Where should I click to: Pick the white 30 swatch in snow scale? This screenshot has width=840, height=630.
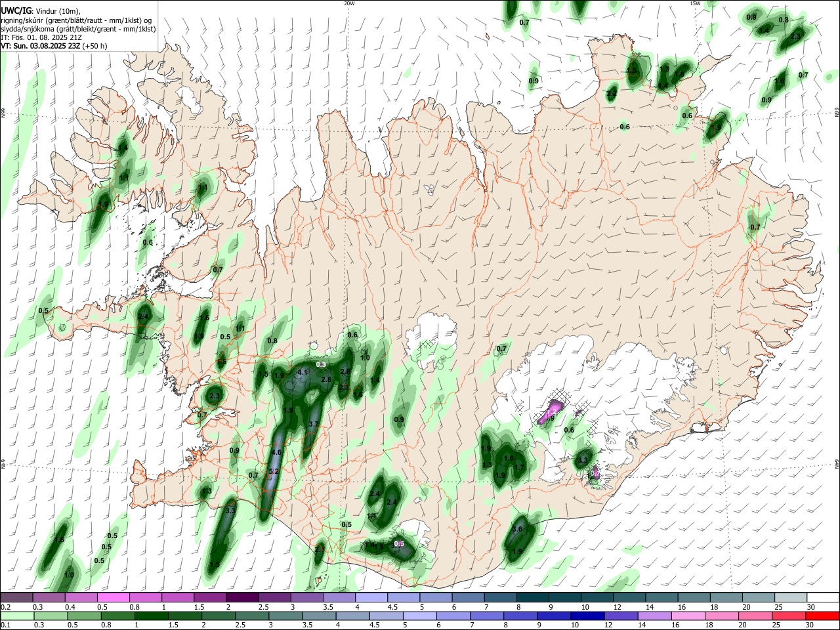pos(824,598)
